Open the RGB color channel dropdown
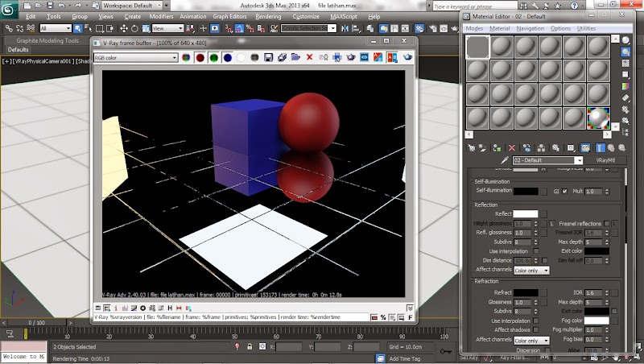Image resolution: width=644 pixels, height=364 pixels. tap(135, 58)
